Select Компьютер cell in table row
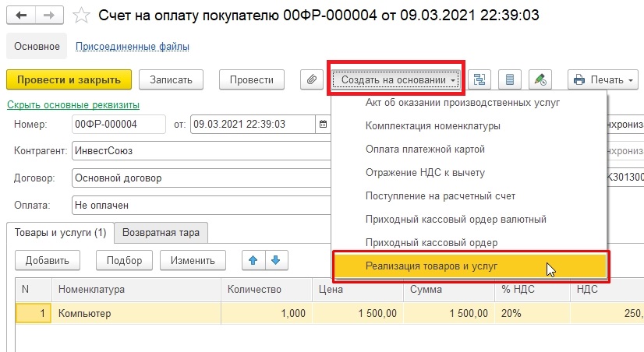This screenshot has width=644, height=352. (x=136, y=313)
